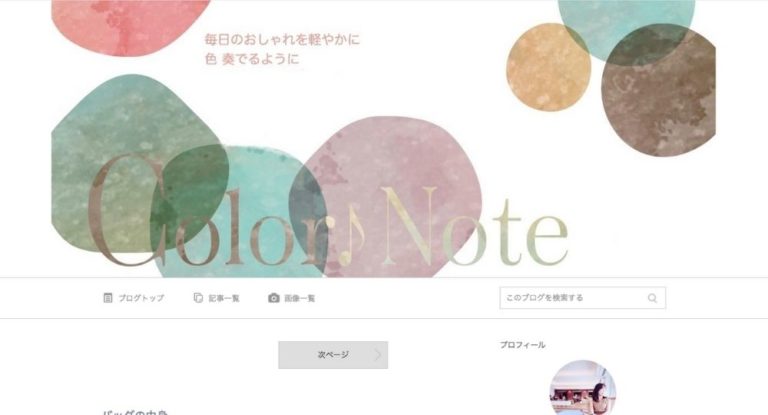Click the orange watercolor circle in banner

tap(548, 67)
